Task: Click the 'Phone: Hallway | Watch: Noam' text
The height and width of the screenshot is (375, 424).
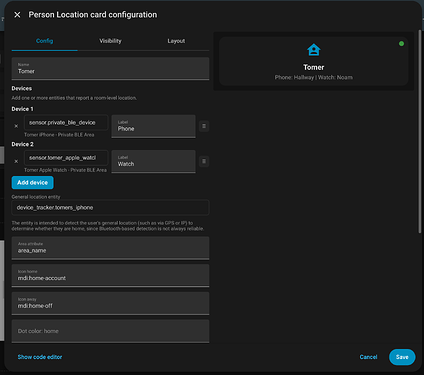Action: (x=314, y=77)
